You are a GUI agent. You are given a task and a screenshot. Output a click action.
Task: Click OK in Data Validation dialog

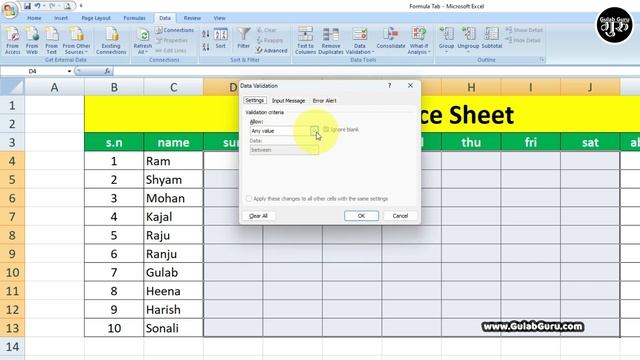(361, 216)
